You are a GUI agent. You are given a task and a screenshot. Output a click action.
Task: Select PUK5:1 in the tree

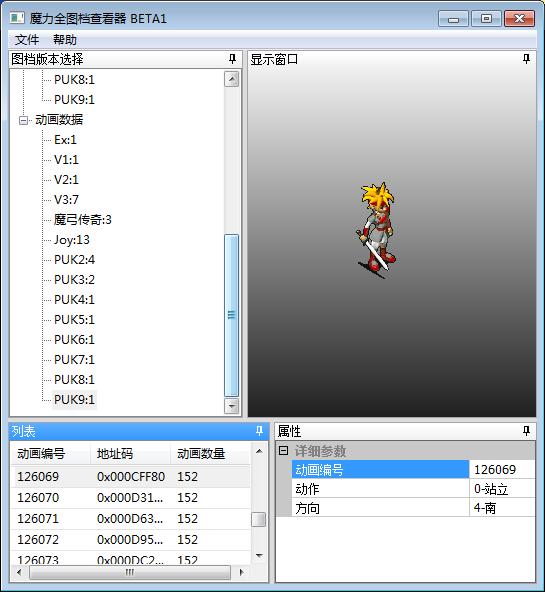[x=74, y=320]
